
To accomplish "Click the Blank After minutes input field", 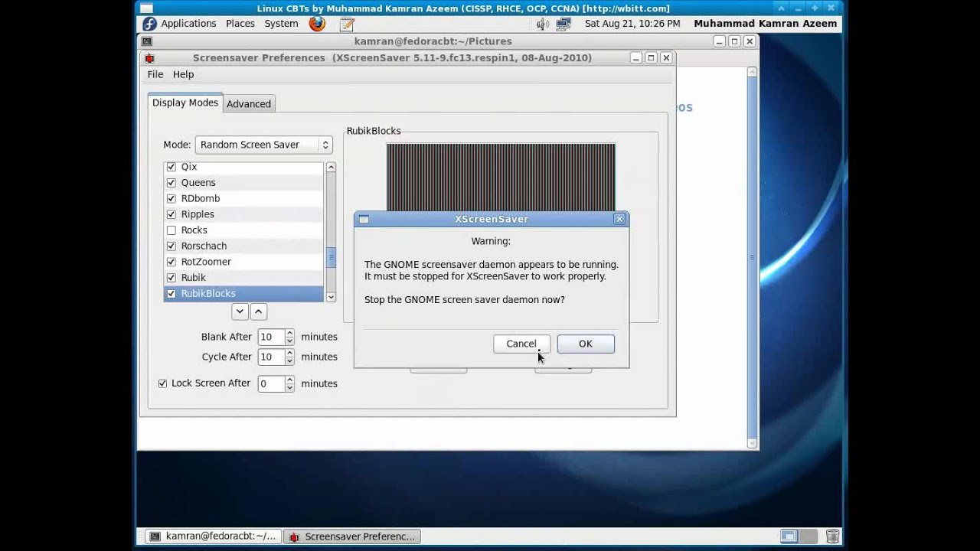I will tap(271, 337).
